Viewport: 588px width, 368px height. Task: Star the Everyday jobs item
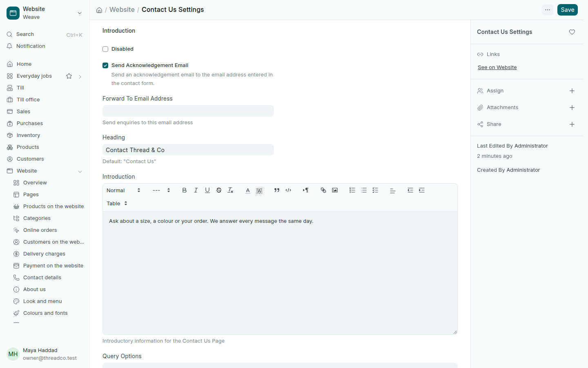[x=69, y=76]
